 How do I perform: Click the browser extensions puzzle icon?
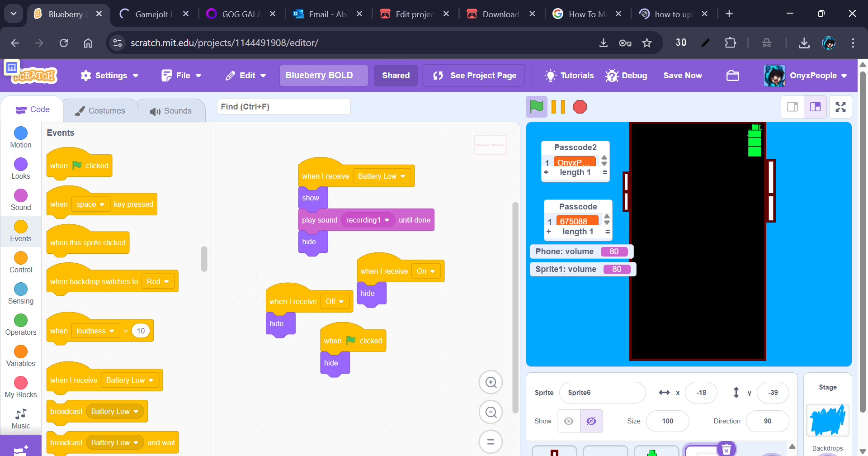[x=730, y=43]
